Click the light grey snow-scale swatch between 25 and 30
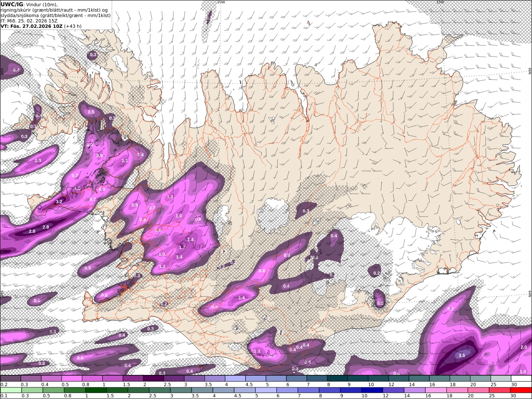This screenshot has width=532, height=399. (x=501, y=378)
